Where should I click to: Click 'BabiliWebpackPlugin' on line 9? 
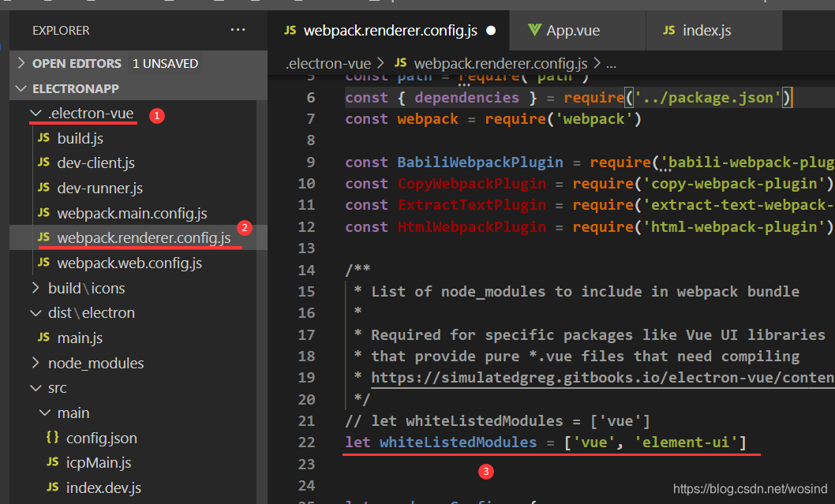point(480,162)
